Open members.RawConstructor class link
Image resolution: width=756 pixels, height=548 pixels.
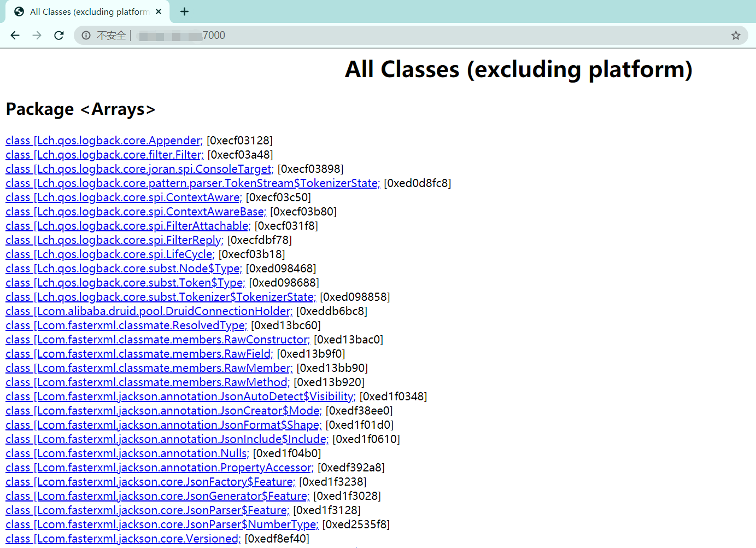[x=157, y=340]
